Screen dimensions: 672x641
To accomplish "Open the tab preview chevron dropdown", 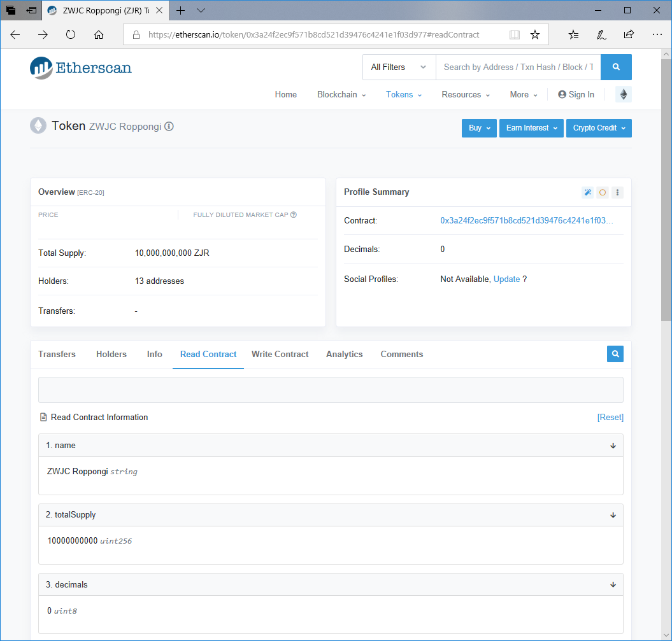I will pyautogui.click(x=201, y=11).
